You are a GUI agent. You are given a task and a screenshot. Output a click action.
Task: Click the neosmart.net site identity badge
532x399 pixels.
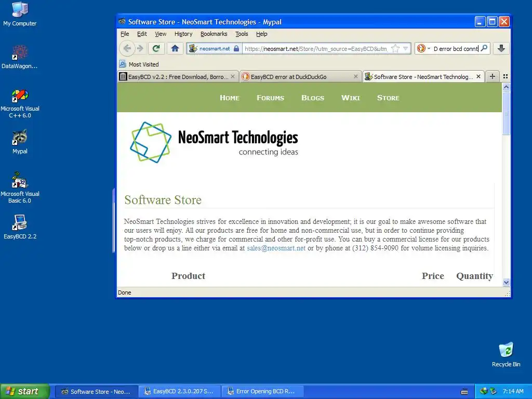[x=215, y=48]
